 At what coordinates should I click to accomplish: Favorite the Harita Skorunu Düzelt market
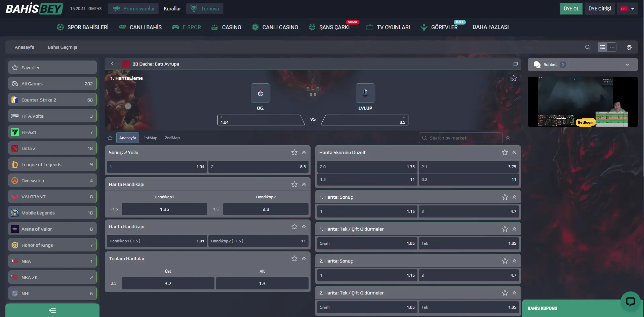(505, 152)
